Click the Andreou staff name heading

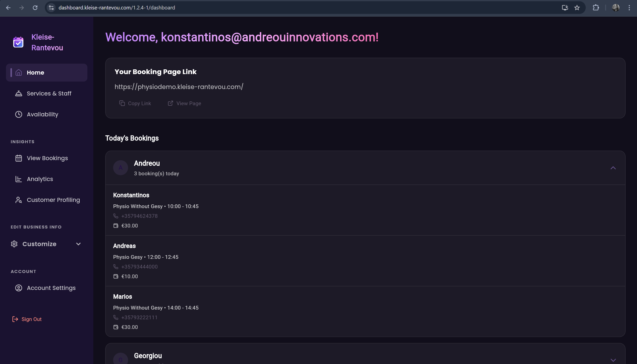[x=147, y=163]
